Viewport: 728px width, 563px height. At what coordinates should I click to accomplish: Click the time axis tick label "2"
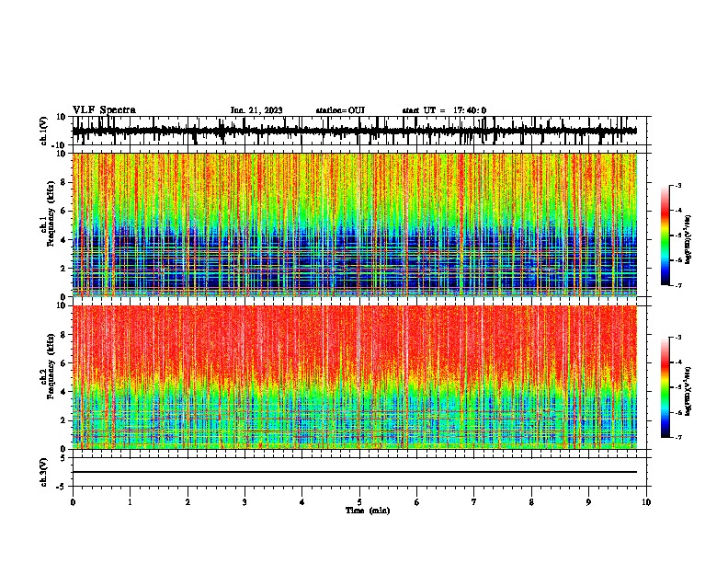[x=188, y=502]
